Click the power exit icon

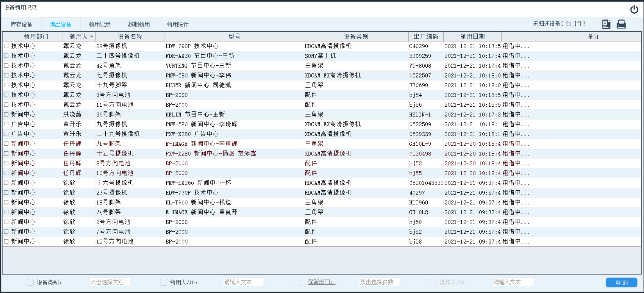coord(634,9)
